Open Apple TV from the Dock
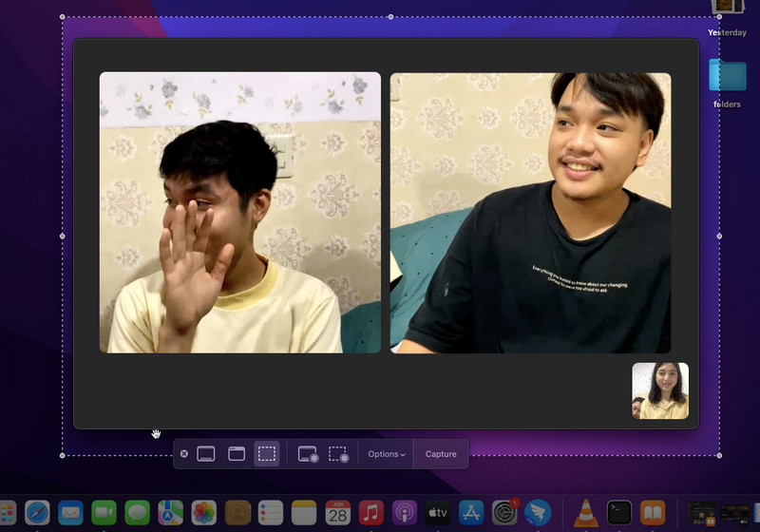 click(438, 513)
